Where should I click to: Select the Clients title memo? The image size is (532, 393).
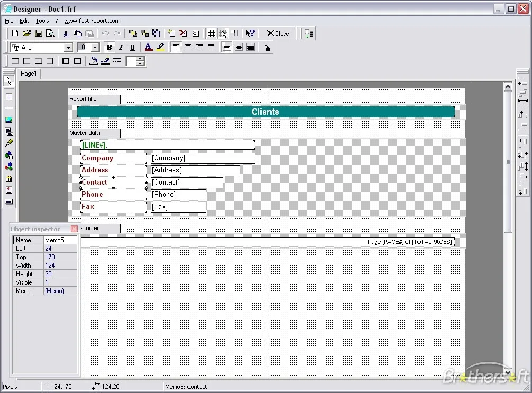point(266,112)
